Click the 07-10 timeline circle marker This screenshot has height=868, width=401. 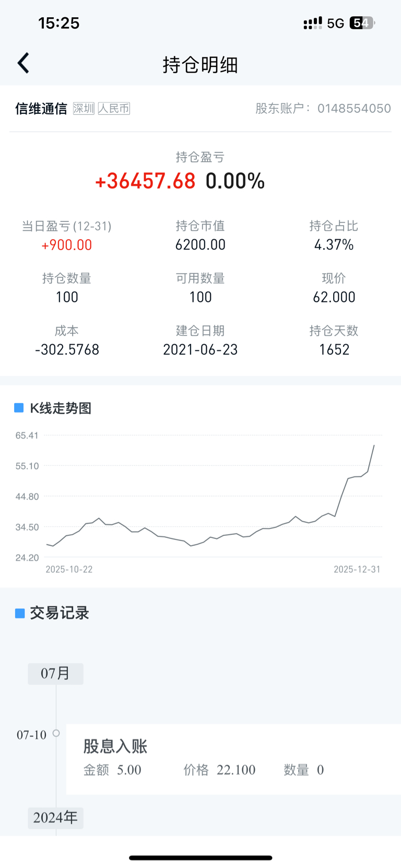[56, 733]
